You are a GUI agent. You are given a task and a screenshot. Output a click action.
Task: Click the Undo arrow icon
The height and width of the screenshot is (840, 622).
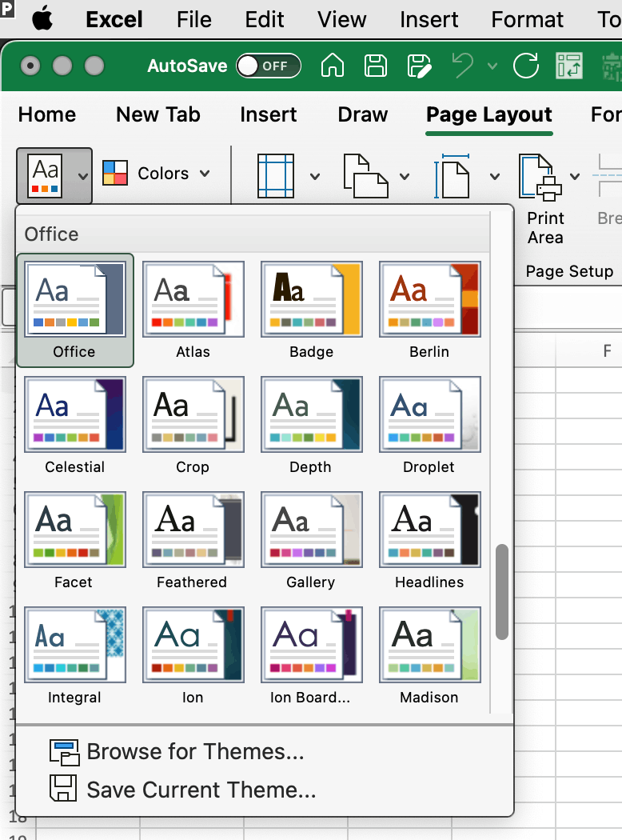[463, 66]
